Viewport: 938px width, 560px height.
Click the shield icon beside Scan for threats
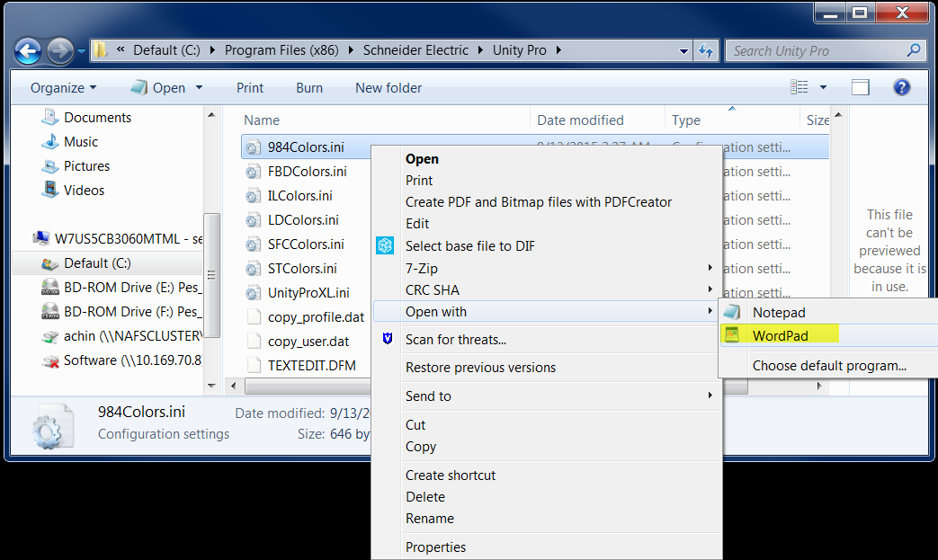click(387, 339)
